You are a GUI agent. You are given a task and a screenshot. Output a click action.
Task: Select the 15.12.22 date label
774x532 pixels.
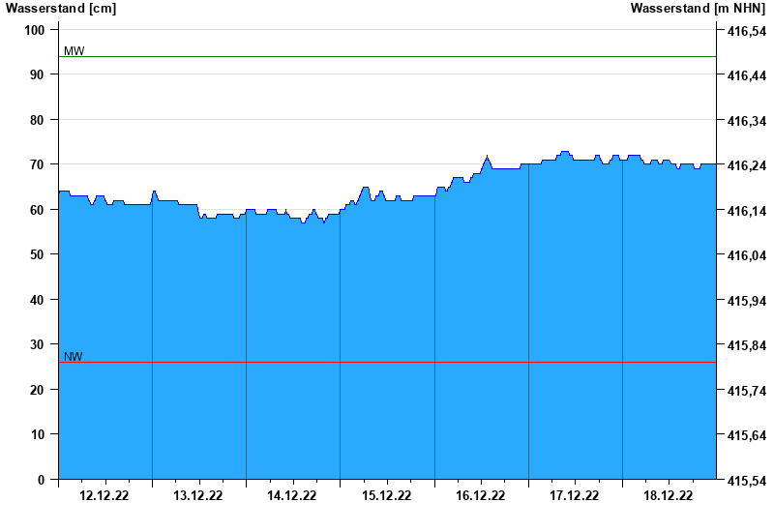tap(386, 496)
